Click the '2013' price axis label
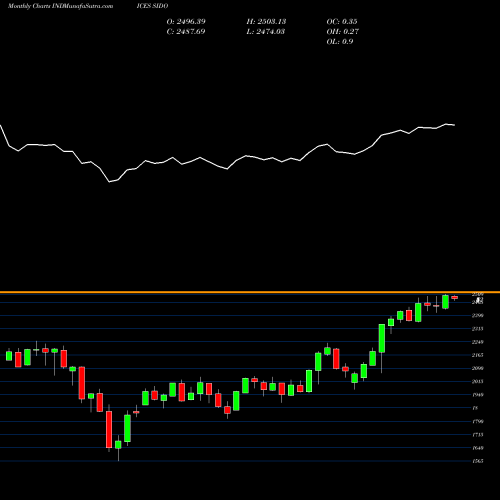500x500 pixels. click(x=478, y=381)
